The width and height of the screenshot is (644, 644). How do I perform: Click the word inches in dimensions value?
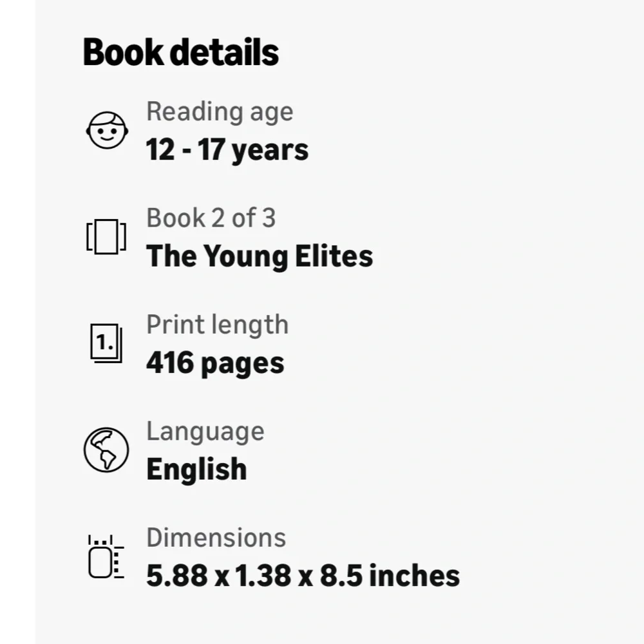tap(414, 575)
